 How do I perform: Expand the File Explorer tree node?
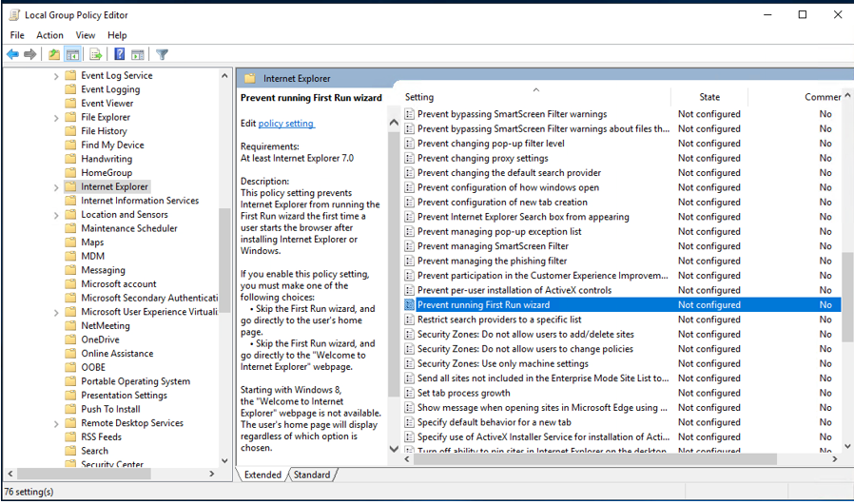click(x=56, y=118)
